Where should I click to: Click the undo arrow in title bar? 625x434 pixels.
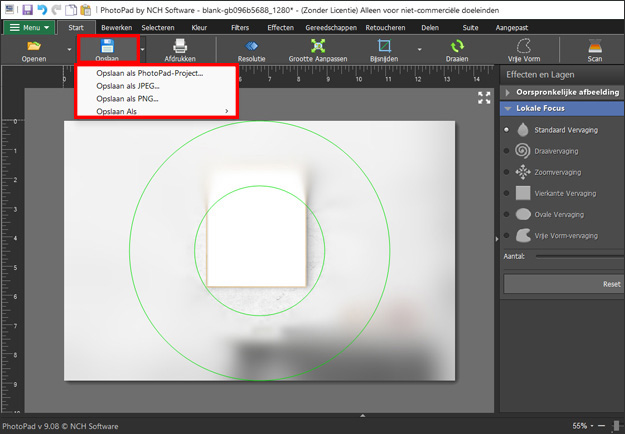[42, 10]
